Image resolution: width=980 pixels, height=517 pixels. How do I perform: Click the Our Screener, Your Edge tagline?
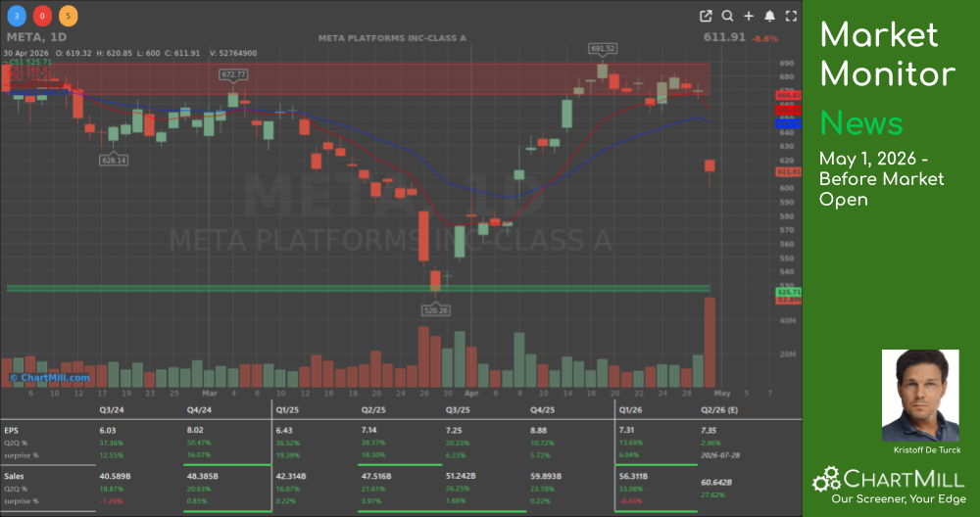point(898,498)
